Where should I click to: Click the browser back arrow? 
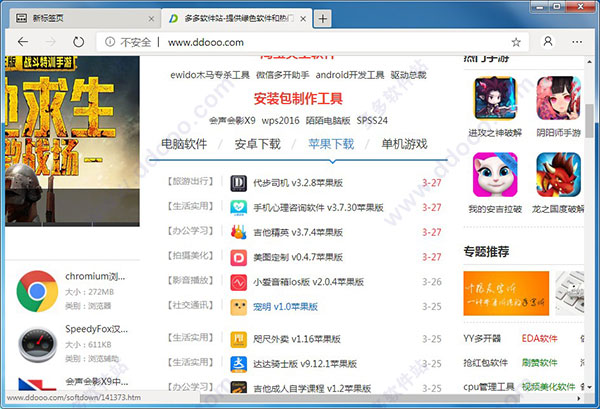click(x=23, y=41)
